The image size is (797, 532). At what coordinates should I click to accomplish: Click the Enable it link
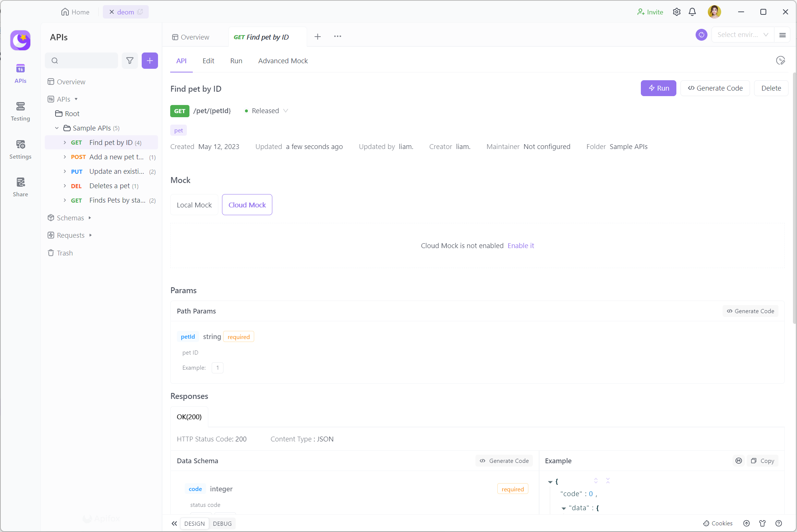(x=521, y=245)
